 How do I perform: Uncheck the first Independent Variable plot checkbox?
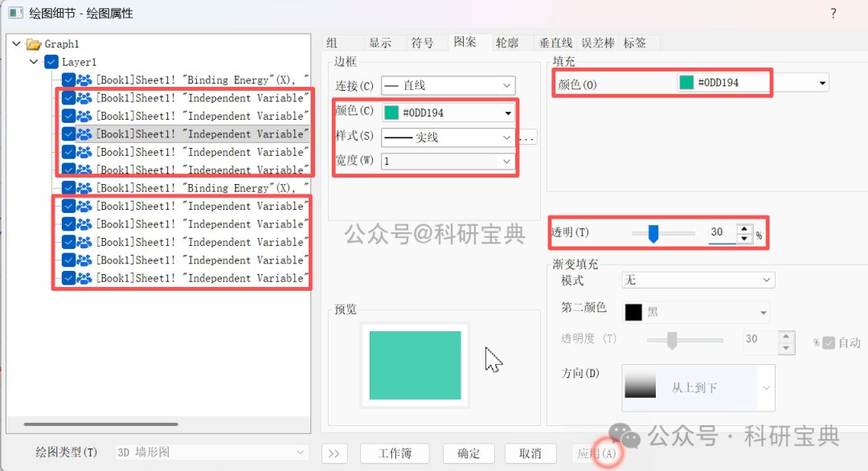pyautogui.click(x=68, y=97)
